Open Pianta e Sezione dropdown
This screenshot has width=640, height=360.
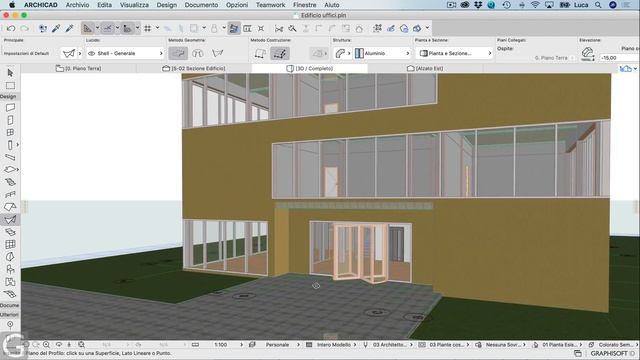454,53
